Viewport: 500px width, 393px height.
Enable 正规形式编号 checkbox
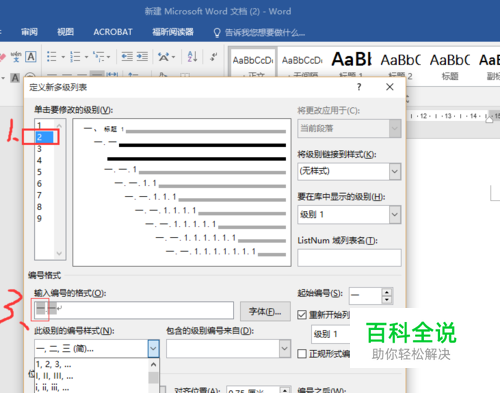[302, 354]
